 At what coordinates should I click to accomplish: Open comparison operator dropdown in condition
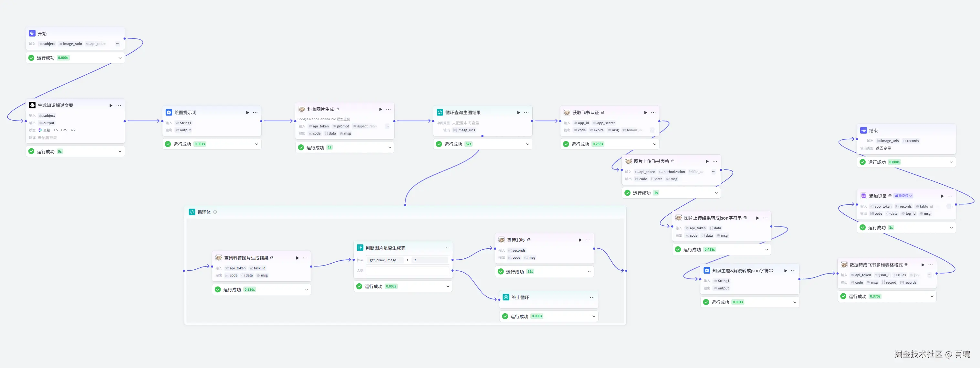click(x=407, y=260)
